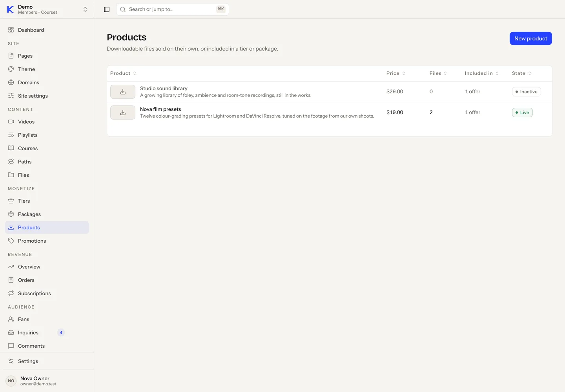Screen dimensions: 565x392
Task: Sort the table by Files column
Action: point(438,73)
